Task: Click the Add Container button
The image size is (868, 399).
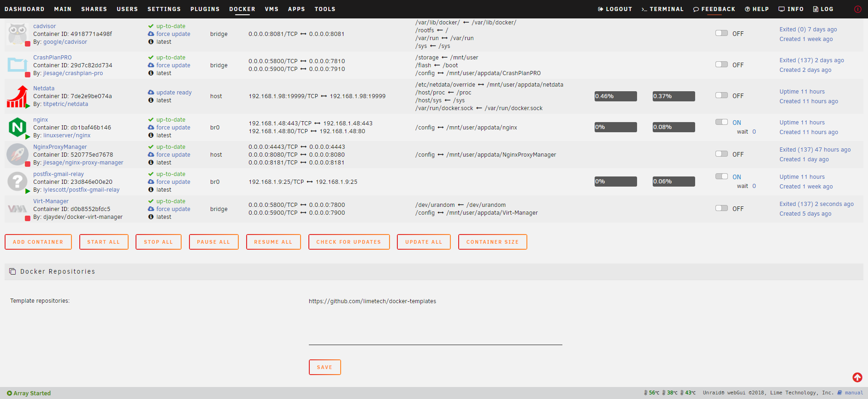Action: click(x=38, y=242)
